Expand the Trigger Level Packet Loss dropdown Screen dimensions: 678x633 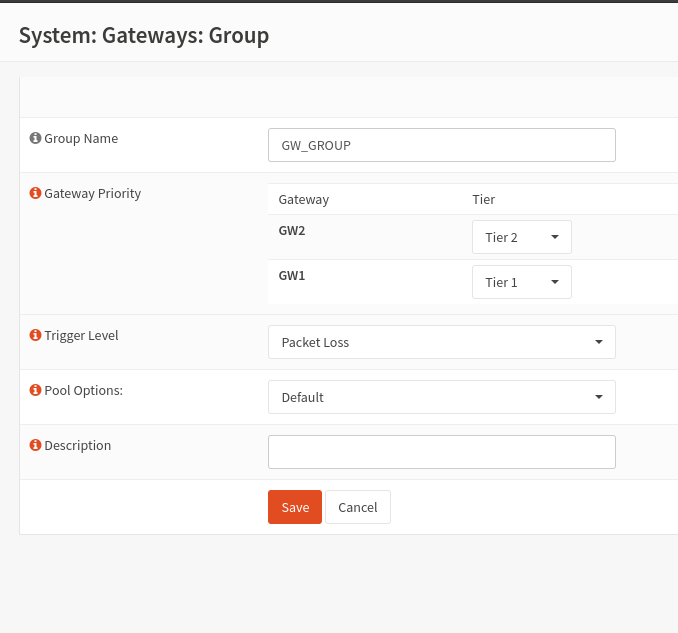point(441,342)
